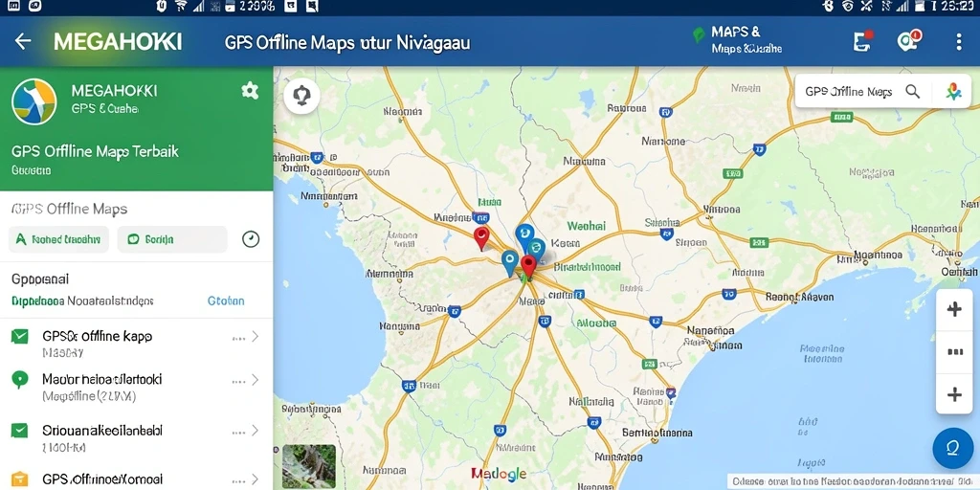This screenshot has height=490, width=980.
Task: Open the three-dot overflow menu in the blue header
Action: (x=959, y=42)
